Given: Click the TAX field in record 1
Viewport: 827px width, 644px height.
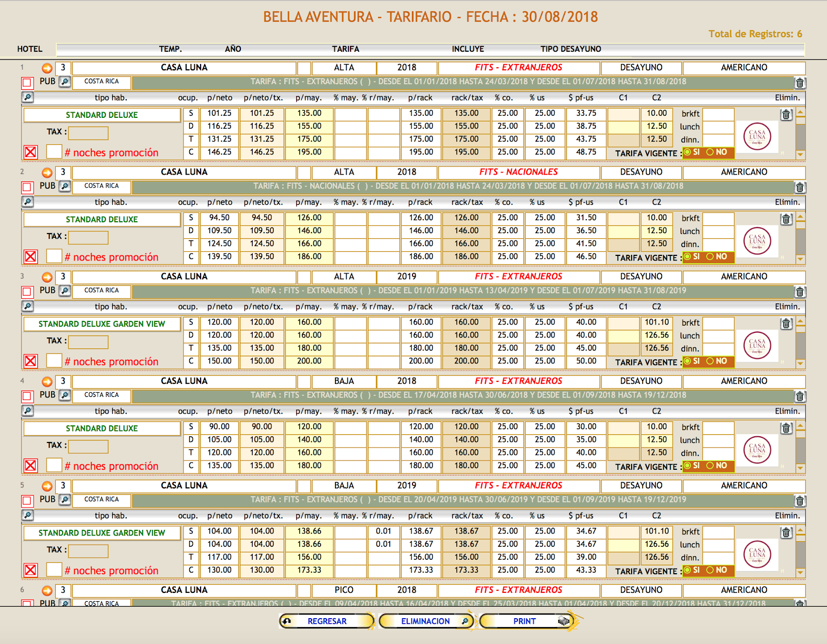Looking at the screenshot, I should pos(88,133).
